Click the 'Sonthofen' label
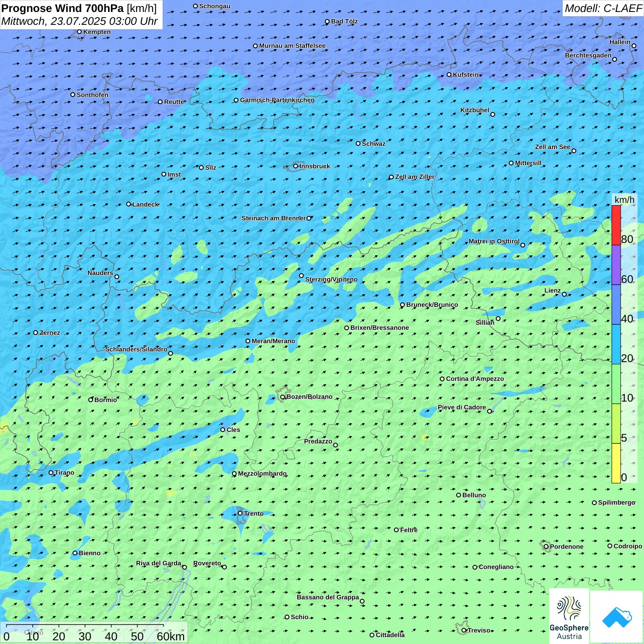Viewport: 644px width, 644px height. 92,95
